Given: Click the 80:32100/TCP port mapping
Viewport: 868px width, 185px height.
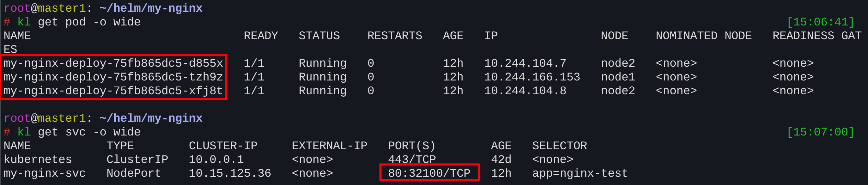Looking at the screenshot, I should click(x=429, y=173).
